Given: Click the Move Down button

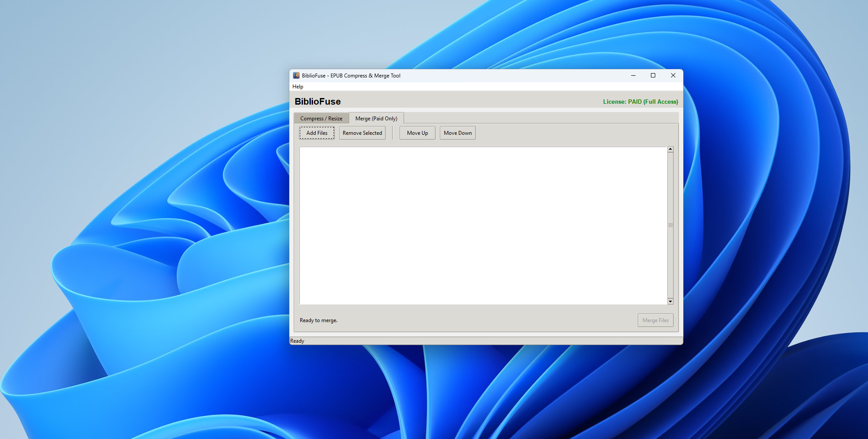Looking at the screenshot, I should point(457,133).
